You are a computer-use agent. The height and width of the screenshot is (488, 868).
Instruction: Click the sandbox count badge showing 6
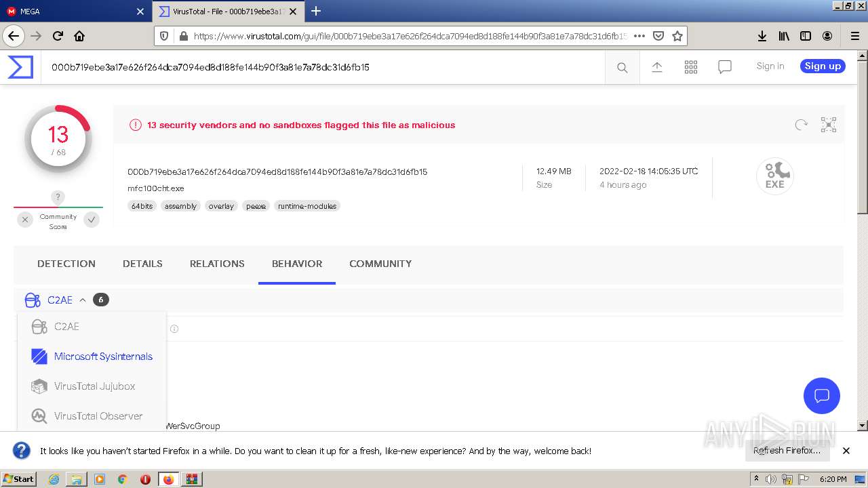coord(100,300)
